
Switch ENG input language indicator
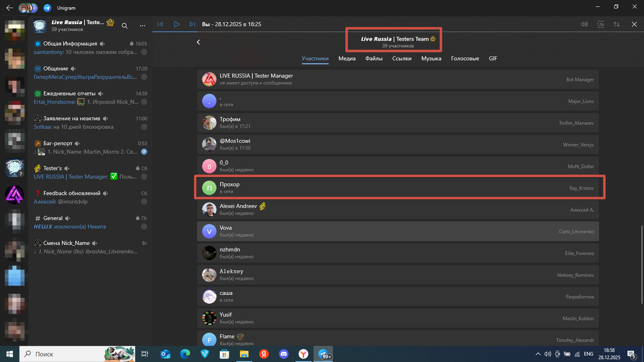point(588,354)
